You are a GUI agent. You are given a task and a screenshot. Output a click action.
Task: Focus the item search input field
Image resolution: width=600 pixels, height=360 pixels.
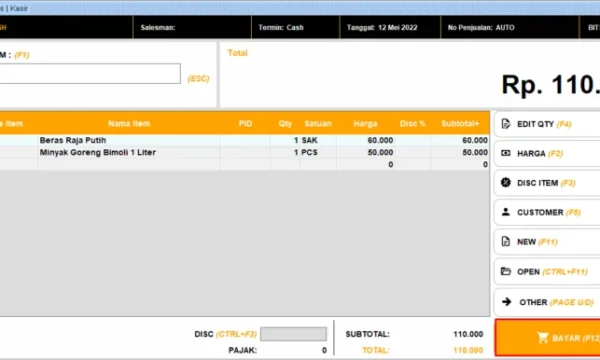pos(90,73)
